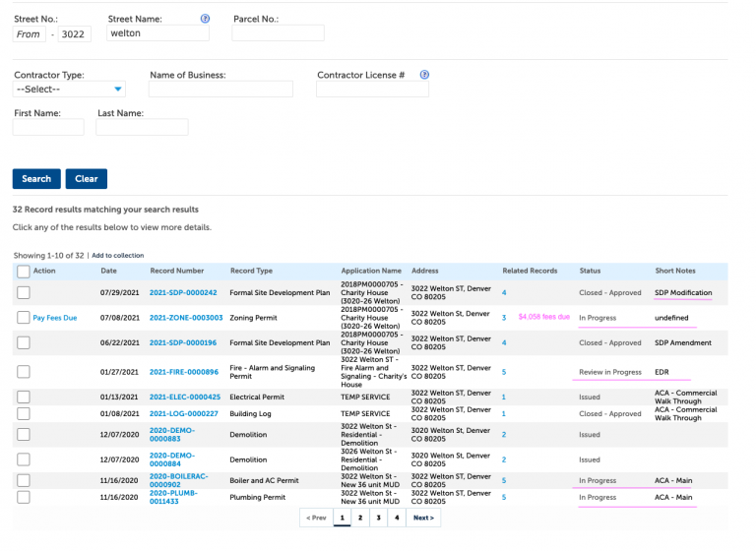Click the Street Name field containing welton
756x551 pixels.
[157, 33]
